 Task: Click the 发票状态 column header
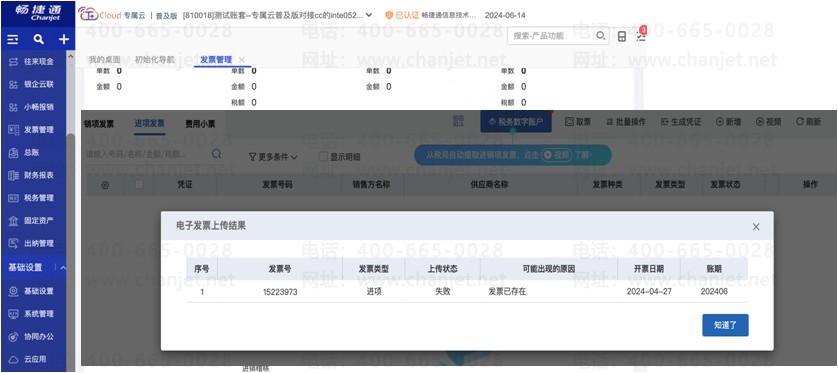click(x=724, y=184)
